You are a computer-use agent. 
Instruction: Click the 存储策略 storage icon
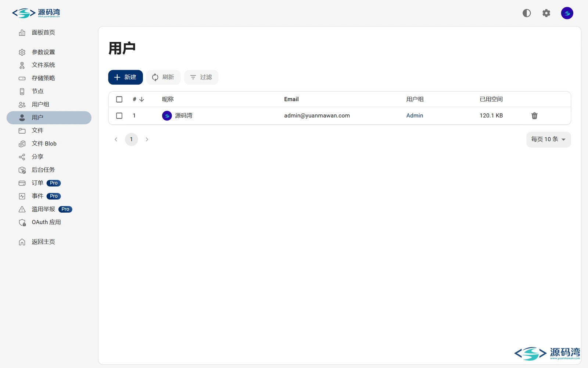coord(22,78)
